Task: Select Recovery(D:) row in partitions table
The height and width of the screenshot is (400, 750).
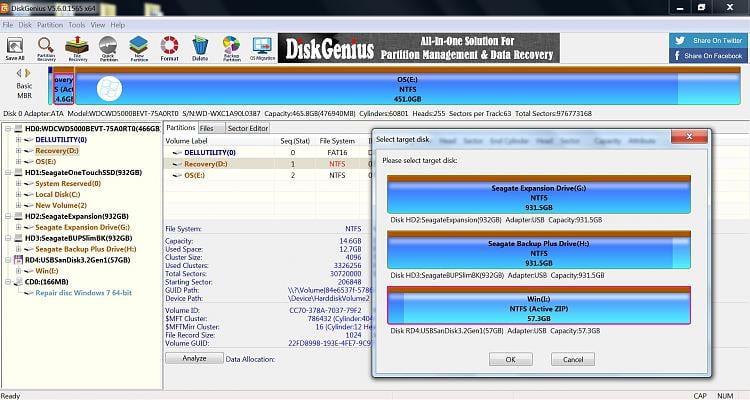Action: 268,164
